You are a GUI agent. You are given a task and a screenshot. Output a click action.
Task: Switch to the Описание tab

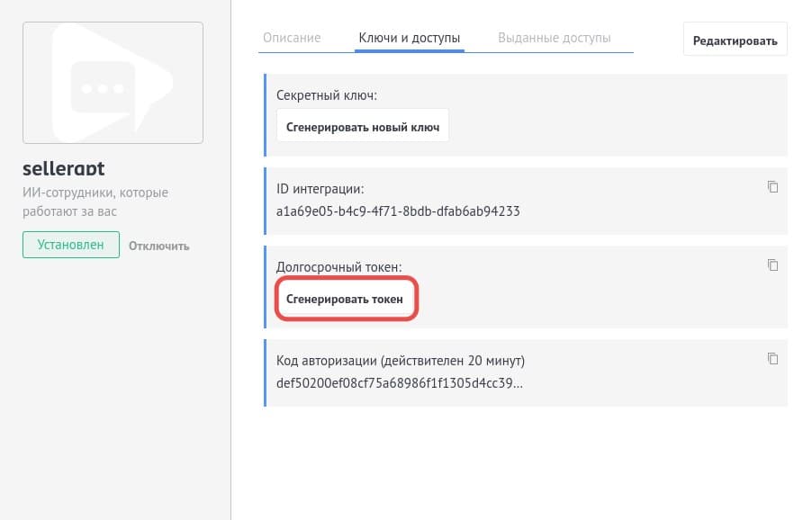point(291,38)
